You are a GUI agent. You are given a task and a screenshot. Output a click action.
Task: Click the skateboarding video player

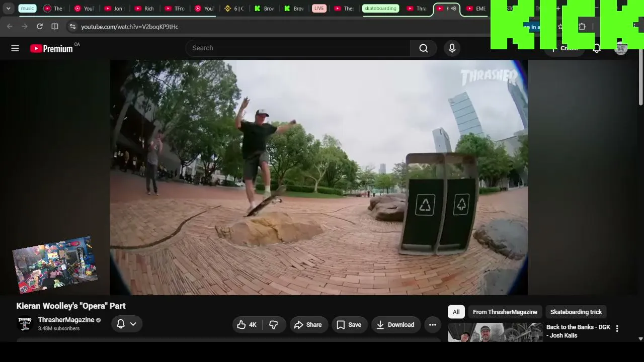click(319, 177)
